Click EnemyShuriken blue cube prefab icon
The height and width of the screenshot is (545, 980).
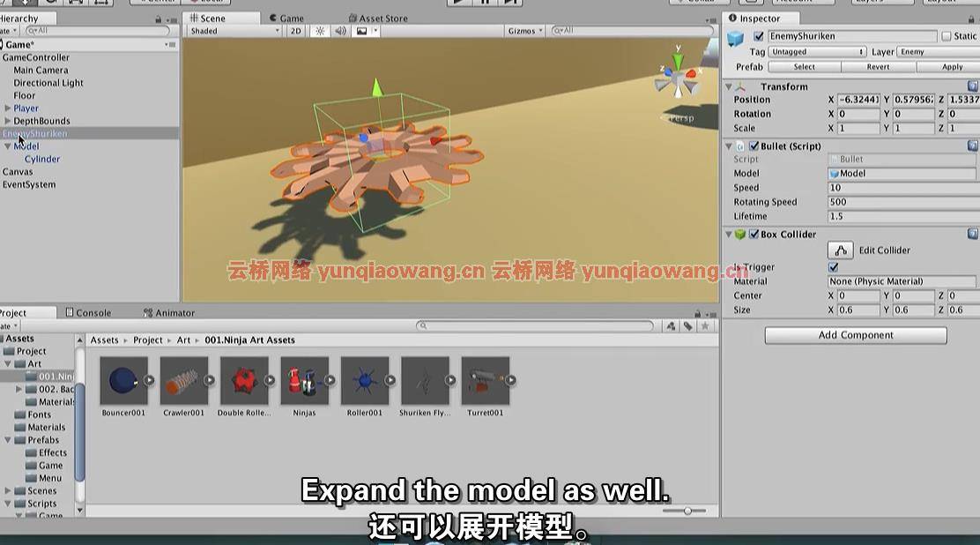736,39
